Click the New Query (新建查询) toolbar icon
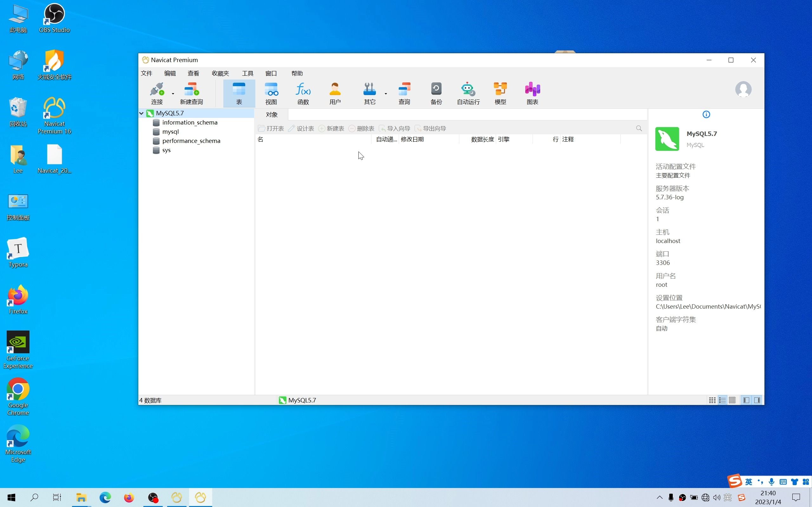This screenshot has width=812, height=507. point(191,93)
